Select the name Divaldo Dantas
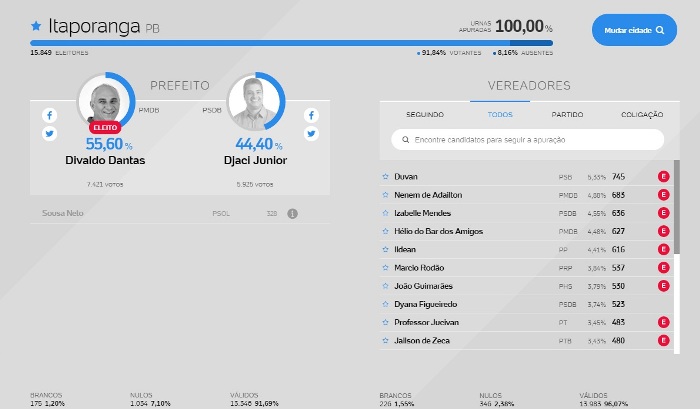Viewport: 700px width, 409px height. point(105,160)
